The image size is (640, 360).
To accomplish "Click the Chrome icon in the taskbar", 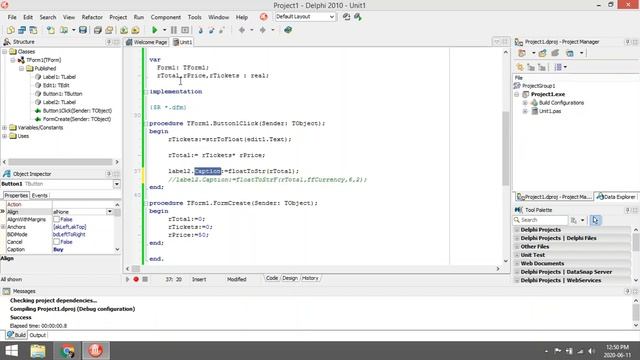I will 68,351.
